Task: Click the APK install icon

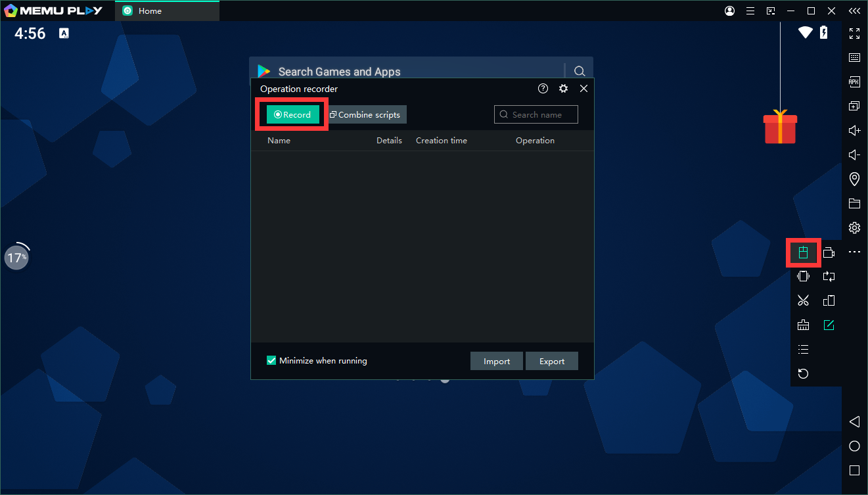Action: point(854,82)
